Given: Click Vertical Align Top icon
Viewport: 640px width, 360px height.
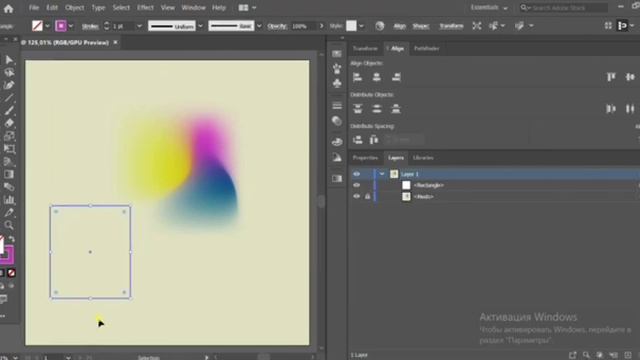Looking at the screenshot, I should click(611, 77).
